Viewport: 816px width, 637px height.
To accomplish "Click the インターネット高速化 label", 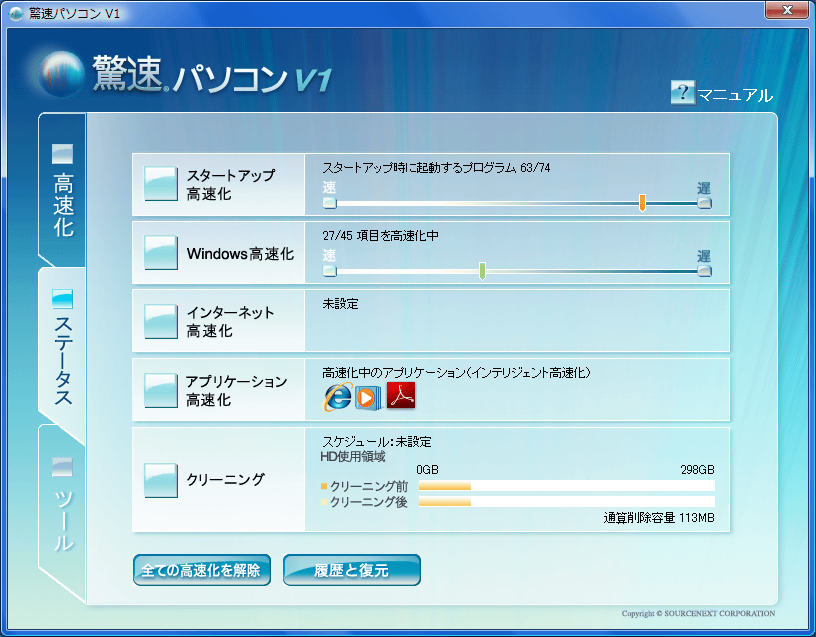I will (x=231, y=322).
